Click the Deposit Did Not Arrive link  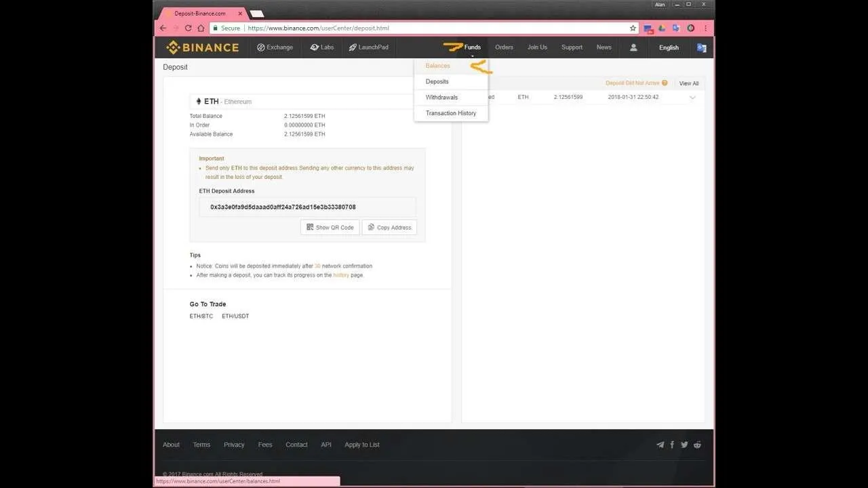point(633,83)
